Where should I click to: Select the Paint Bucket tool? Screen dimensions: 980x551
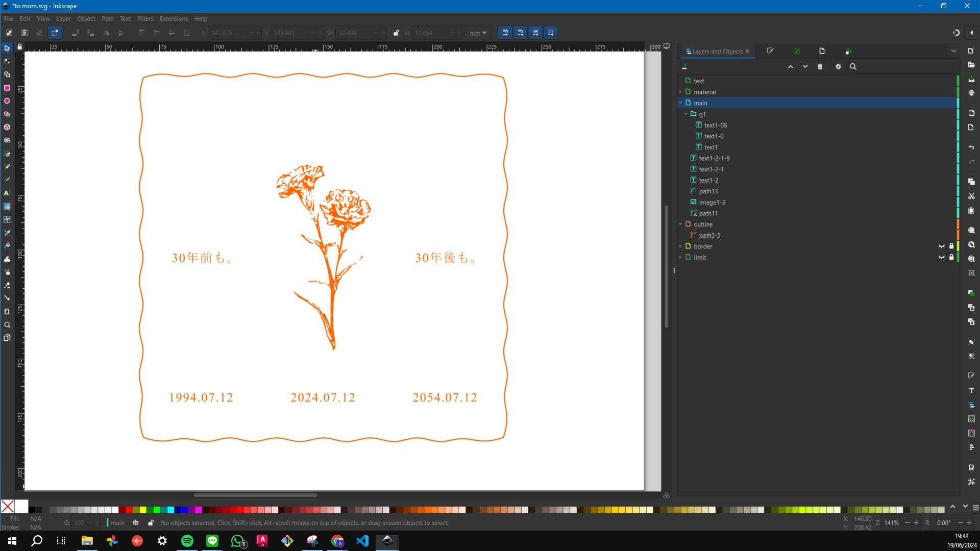tap(7, 245)
